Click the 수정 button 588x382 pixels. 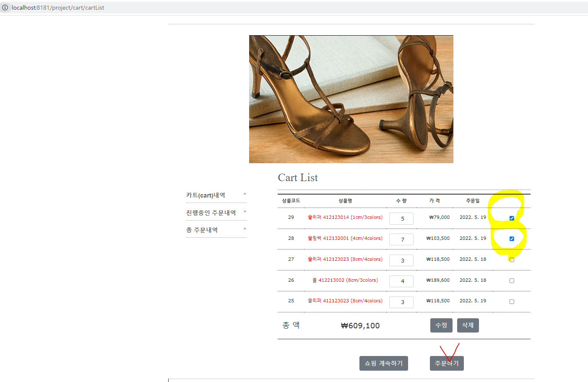coord(441,325)
